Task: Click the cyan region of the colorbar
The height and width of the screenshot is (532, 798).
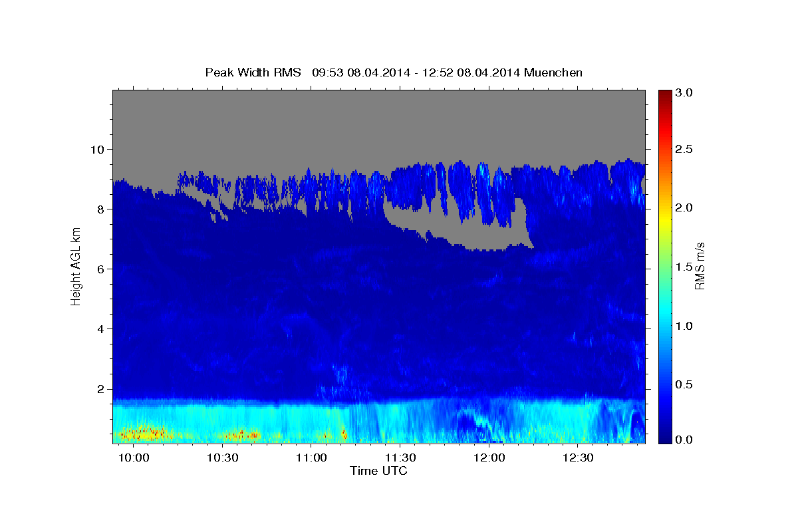Action: click(664, 326)
